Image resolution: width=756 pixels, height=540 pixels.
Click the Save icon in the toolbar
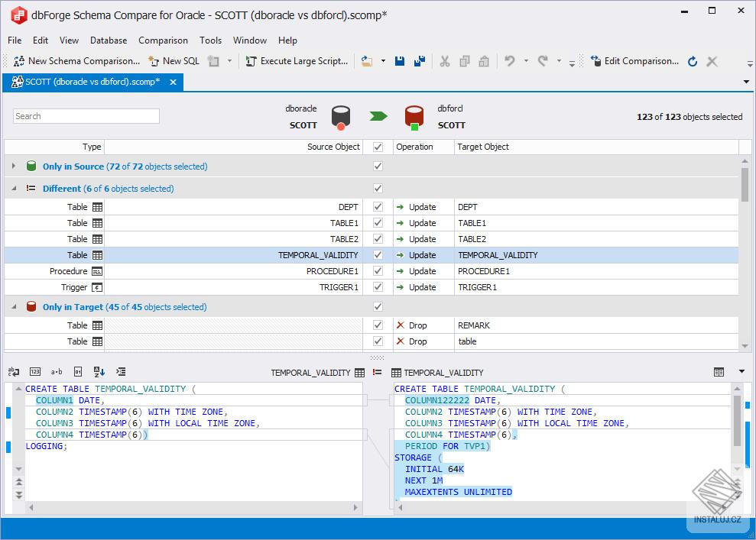pos(400,61)
